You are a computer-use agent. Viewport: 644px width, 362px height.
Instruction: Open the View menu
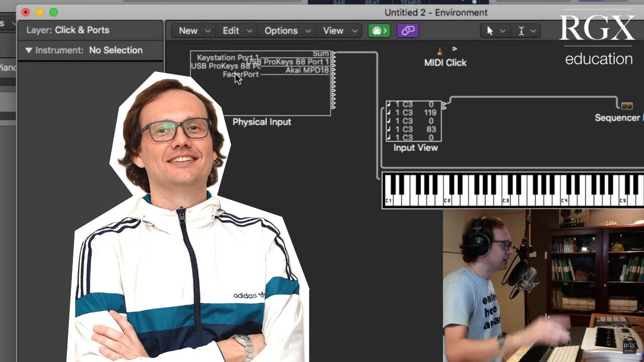click(340, 31)
